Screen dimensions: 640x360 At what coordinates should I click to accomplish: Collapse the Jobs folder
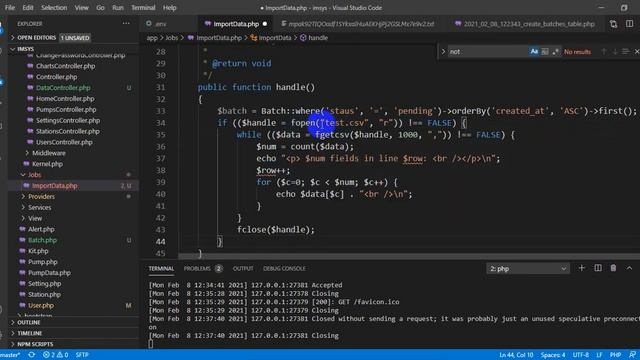point(35,175)
